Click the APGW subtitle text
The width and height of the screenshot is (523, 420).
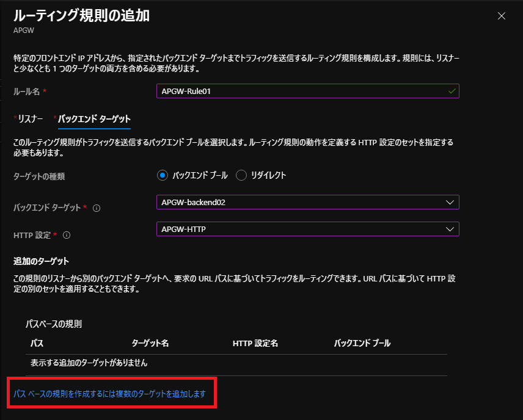pyautogui.click(x=24, y=31)
